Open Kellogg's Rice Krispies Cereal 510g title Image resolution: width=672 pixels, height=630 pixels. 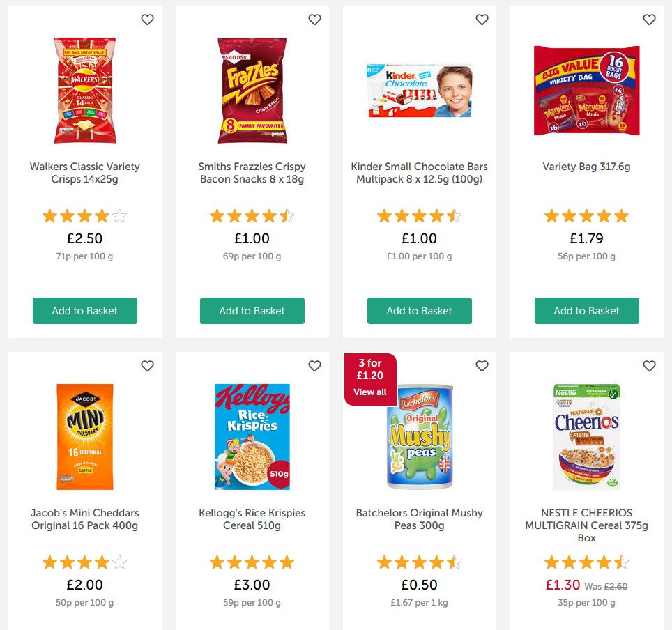[252, 519]
